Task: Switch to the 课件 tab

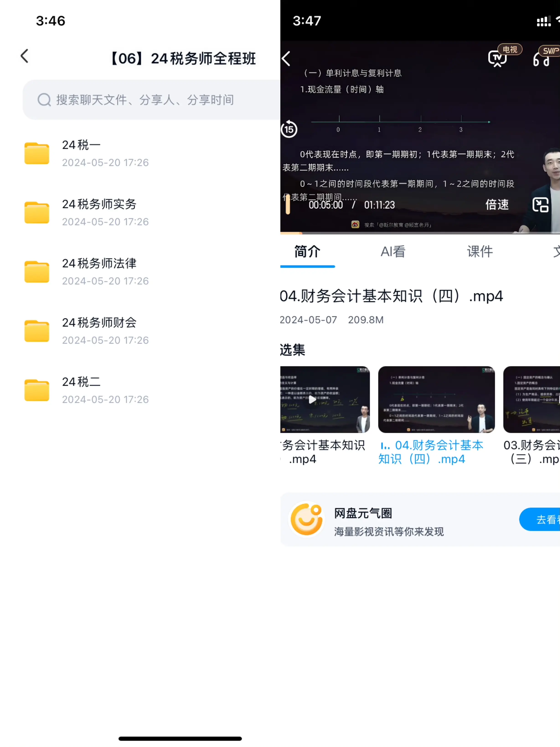Action: 480,252
